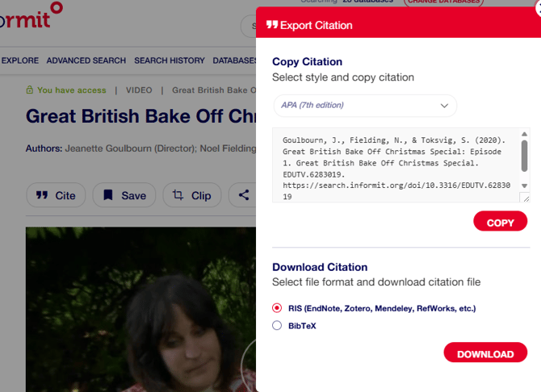Click the Clip crop button
The image size is (541, 392).
(x=191, y=195)
